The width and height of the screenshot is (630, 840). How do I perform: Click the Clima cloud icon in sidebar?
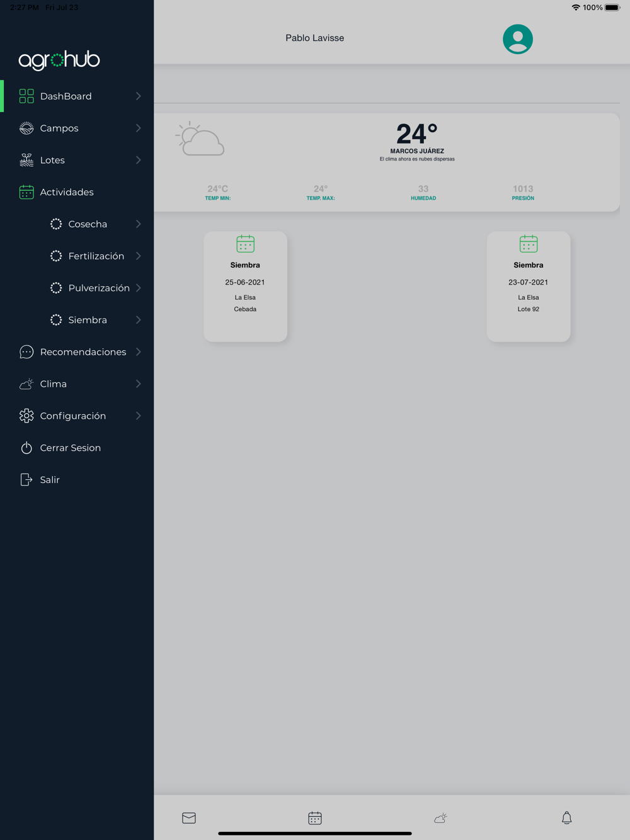pyautogui.click(x=26, y=384)
